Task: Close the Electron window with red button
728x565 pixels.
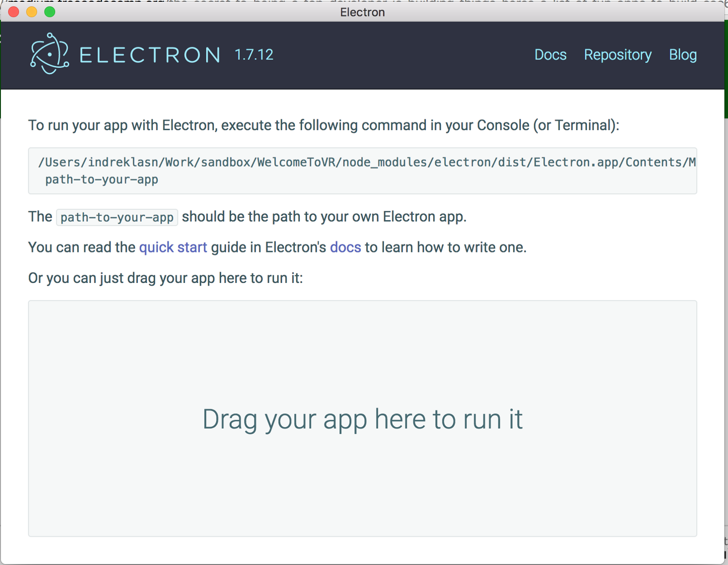Action: click(x=14, y=12)
